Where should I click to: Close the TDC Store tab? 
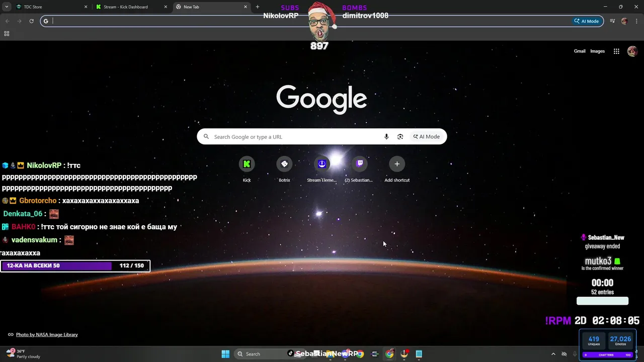(x=86, y=7)
